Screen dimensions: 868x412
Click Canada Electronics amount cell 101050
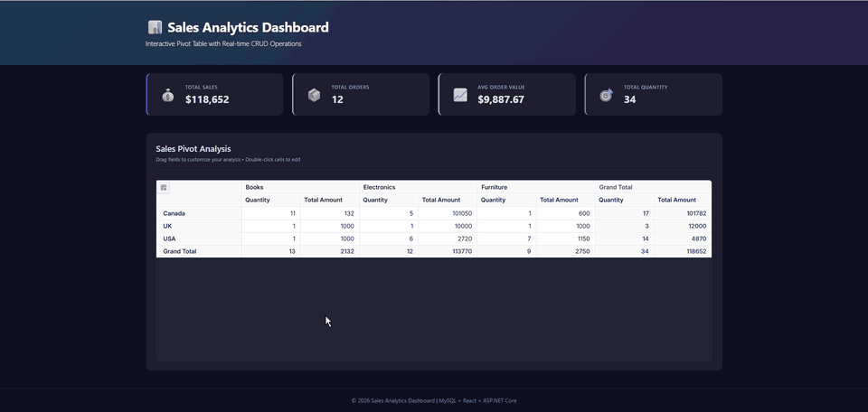[x=448, y=213]
